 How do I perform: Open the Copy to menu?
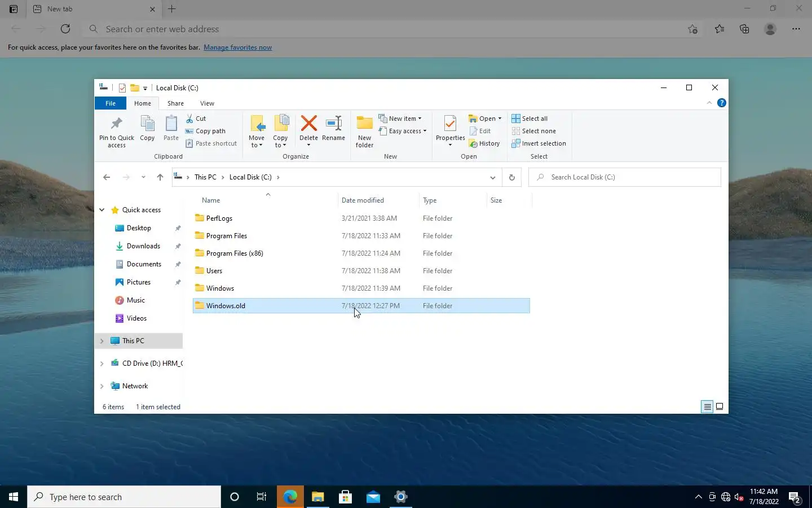coord(280,132)
